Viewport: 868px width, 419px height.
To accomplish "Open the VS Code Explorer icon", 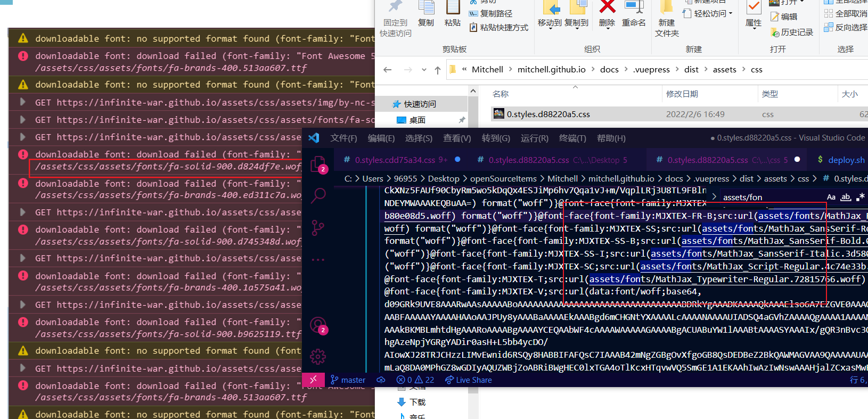I will (318, 163).
